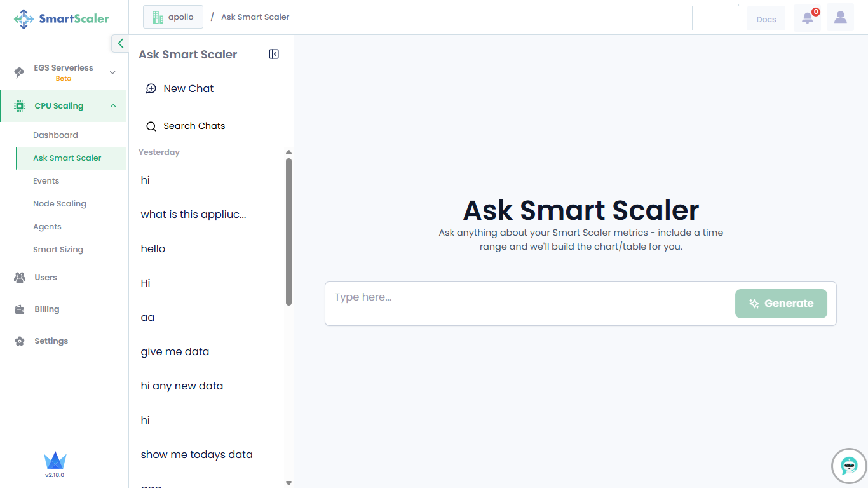Click the chat list scrollbar down arrow
Image resolution: width=868 pixels, height=500 pixels.
288,483
